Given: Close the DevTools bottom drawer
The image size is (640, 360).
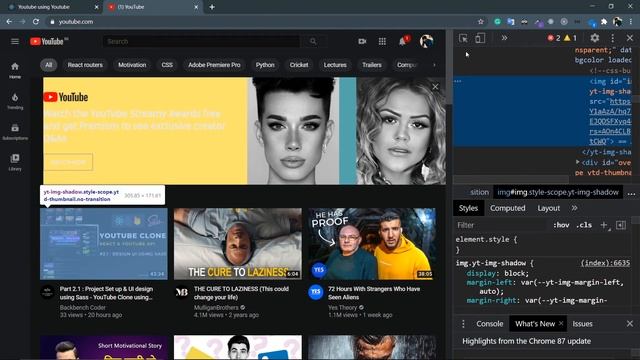Looking at the screenshot, I should click(x=630, y=324).
